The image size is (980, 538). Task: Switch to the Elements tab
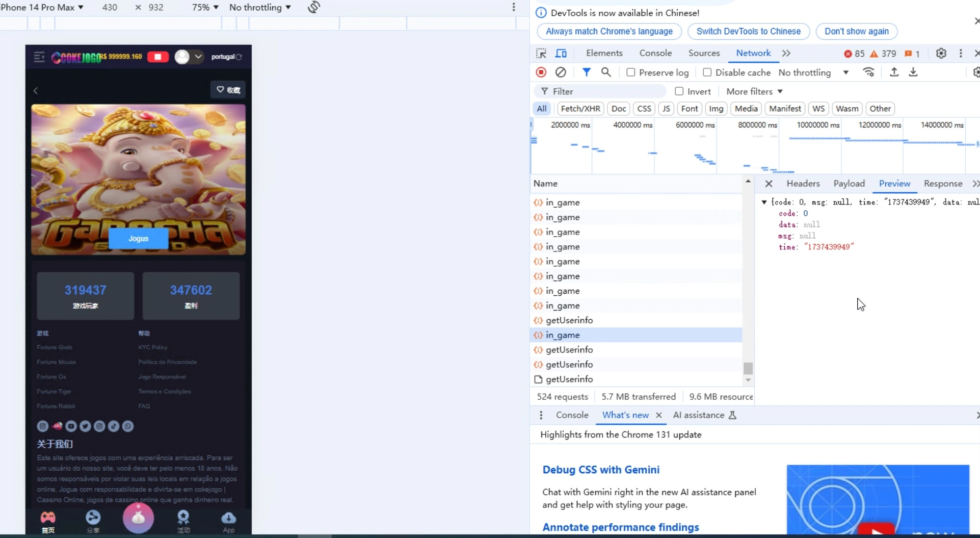click(x=604, y=53)
